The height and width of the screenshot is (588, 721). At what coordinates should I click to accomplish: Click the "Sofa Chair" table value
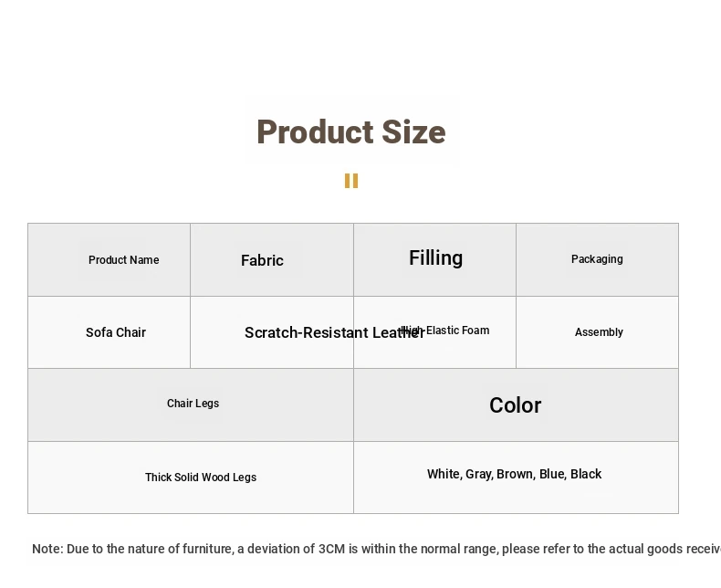coord(116,332)
